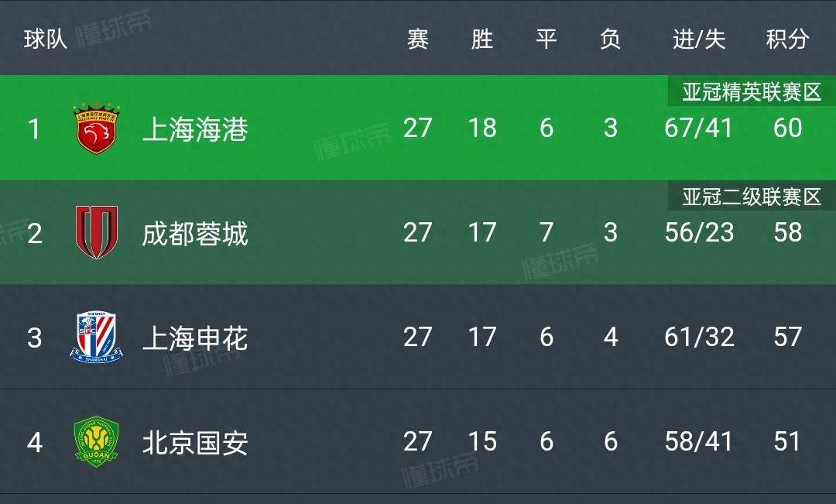The height and width of the screenshot is (504, 836).
Task: Click the 积分 points column header
Action: [787, 39]
